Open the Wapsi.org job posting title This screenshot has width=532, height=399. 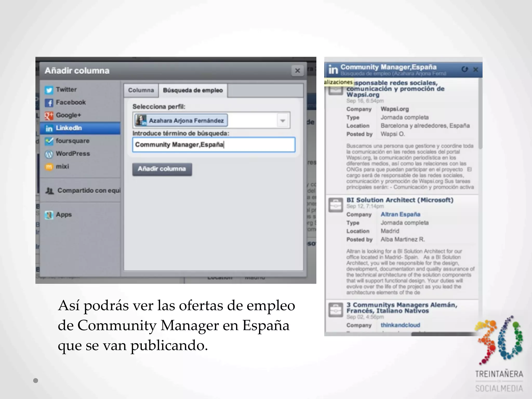[x=395, y=89]
